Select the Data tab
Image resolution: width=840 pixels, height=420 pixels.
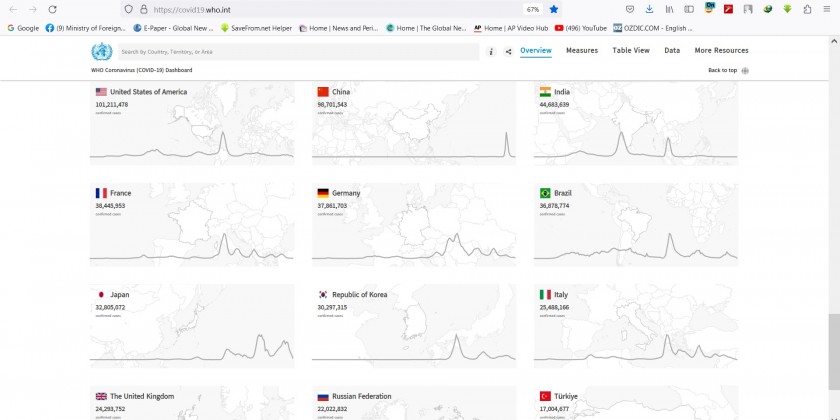coord(672,50)
